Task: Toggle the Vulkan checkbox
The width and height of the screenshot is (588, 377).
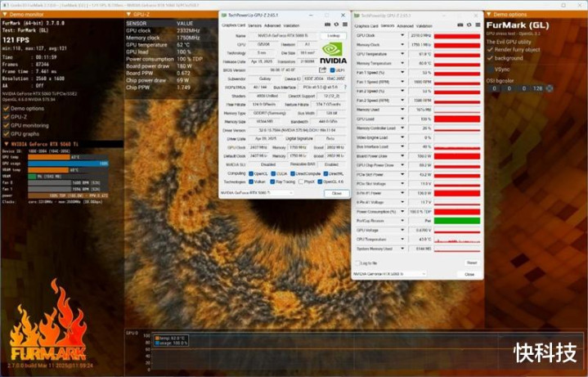Action: pyautogui.click(x=251, y=182)
